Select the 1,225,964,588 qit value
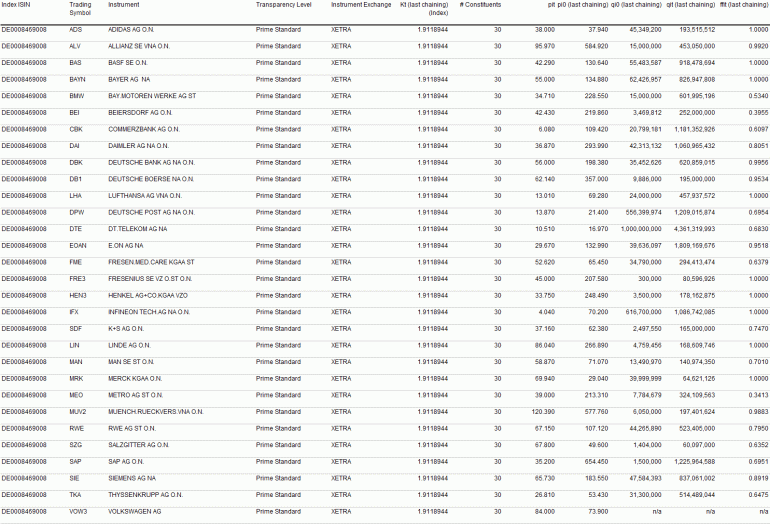The image size is (770, 524). (694, 462)
